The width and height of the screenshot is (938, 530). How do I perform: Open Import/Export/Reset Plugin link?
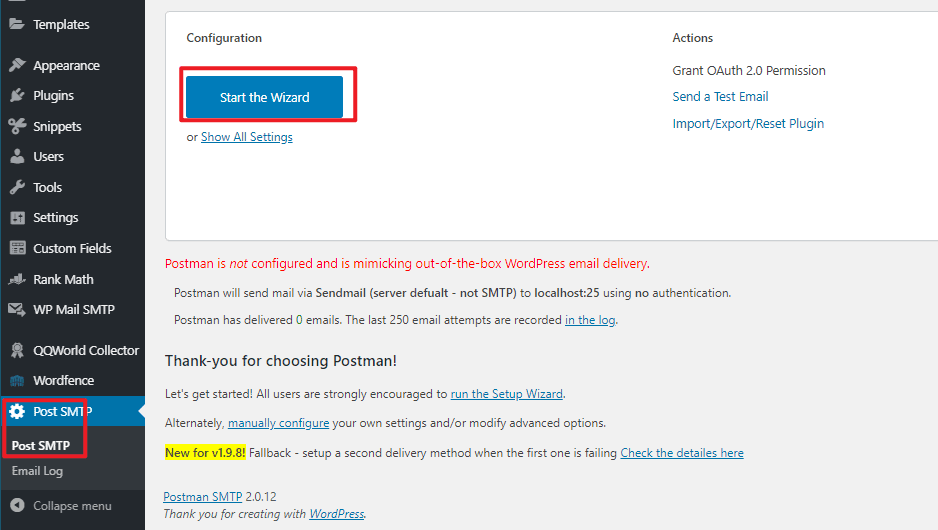(748, 124)
